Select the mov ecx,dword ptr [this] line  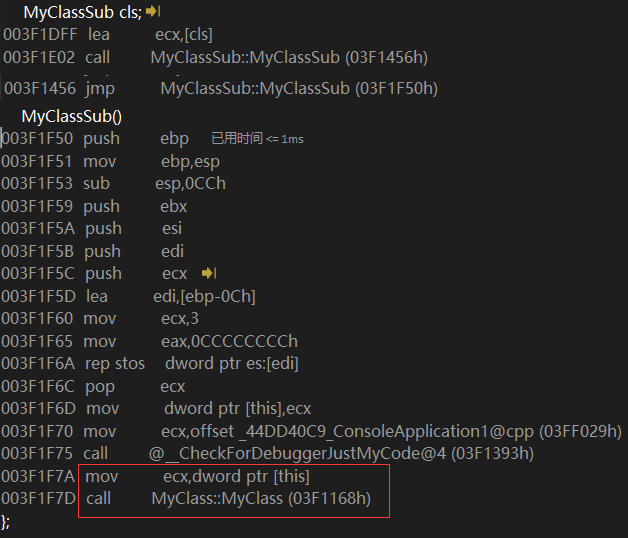155,477
